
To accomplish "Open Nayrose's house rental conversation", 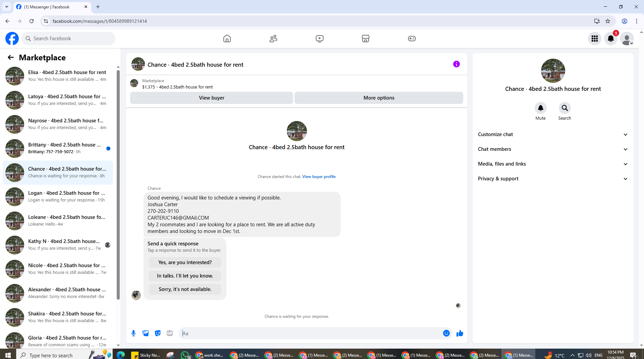I will [58, 124].
